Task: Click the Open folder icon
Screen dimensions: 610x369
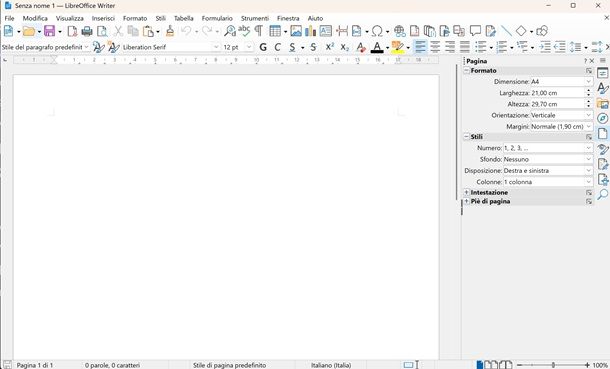Action: click(29, 31)
